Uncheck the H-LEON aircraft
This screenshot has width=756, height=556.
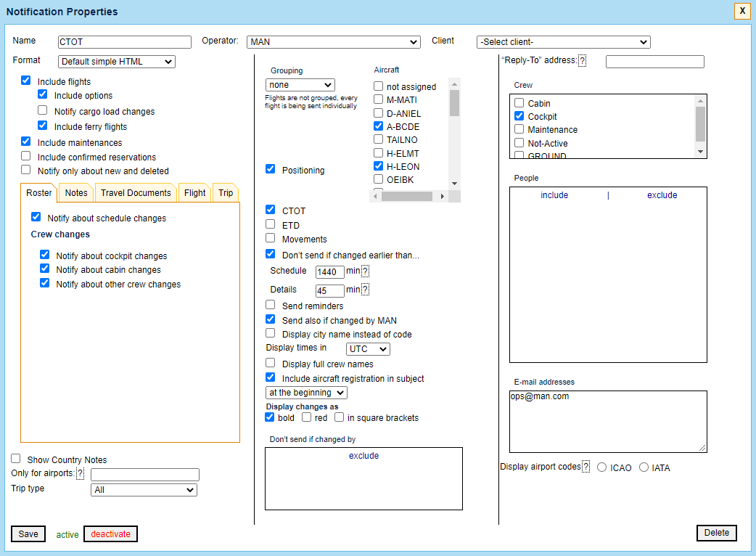click(379, 166)
